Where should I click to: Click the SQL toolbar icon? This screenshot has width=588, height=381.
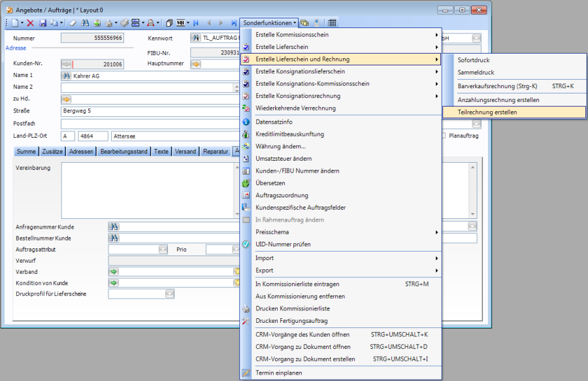tap(182, 23)
